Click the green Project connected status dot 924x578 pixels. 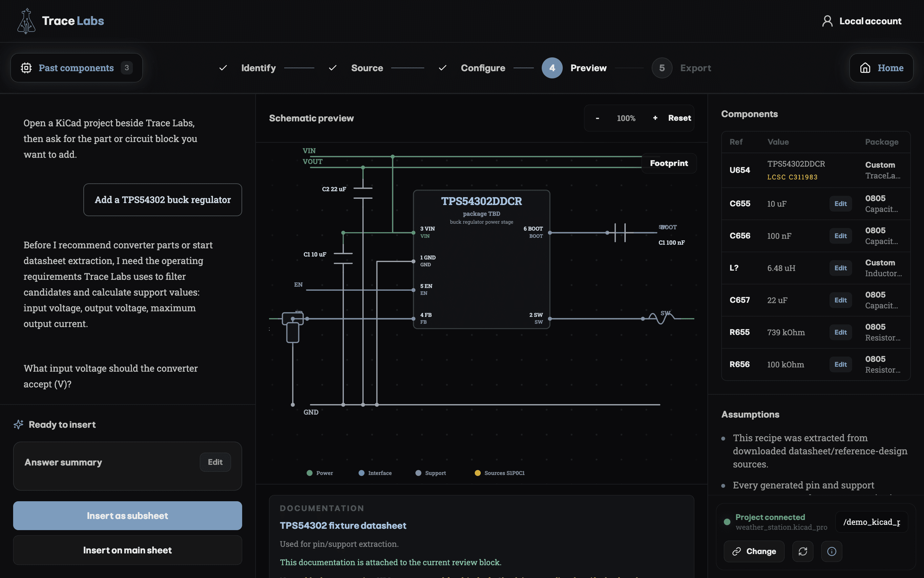(x=727, y=522)
